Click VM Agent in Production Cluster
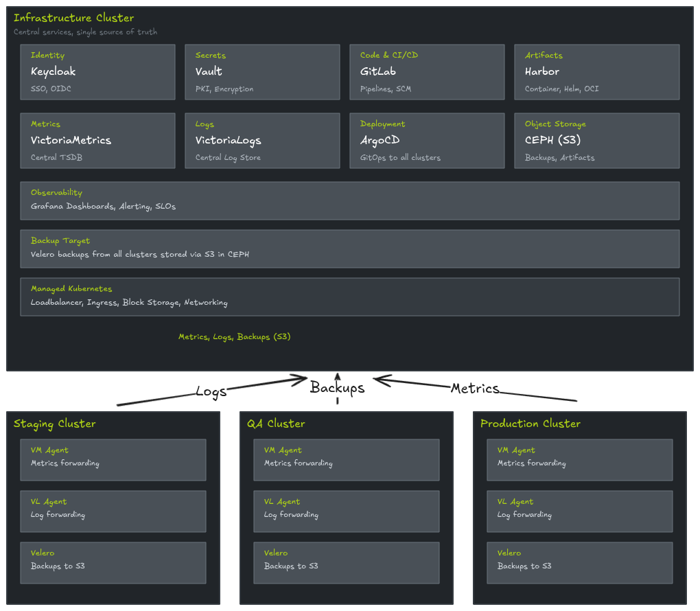This screenshot has width=700, height=611. coord(580,459)
